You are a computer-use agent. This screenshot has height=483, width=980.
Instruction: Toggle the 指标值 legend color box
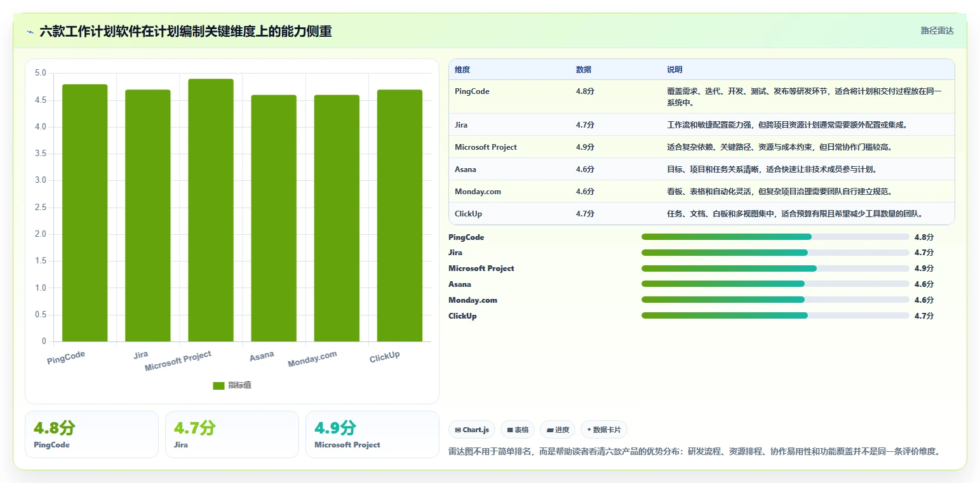pyautogui.click(x=218, y=385)
